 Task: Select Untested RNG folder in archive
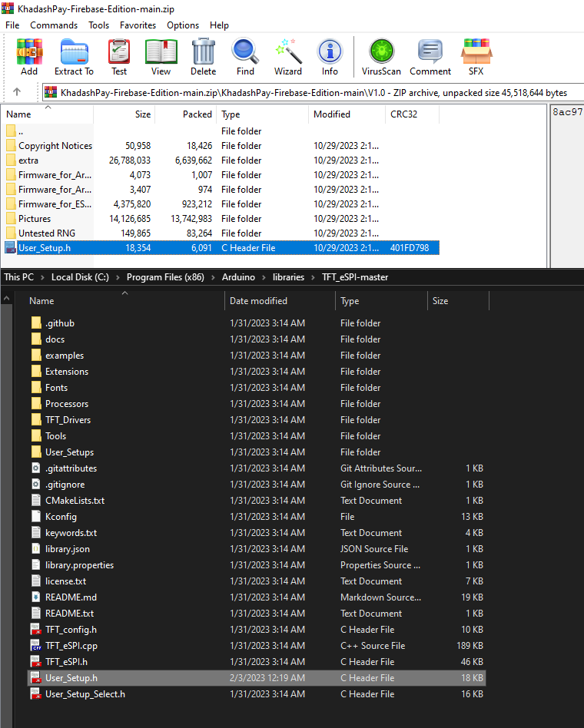coord(221,233)
